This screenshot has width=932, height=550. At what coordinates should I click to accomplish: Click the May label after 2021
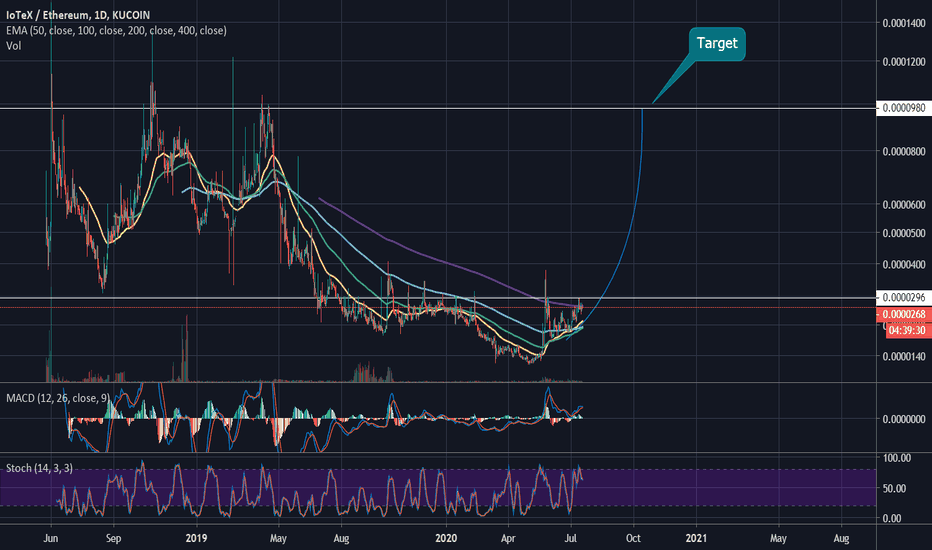coord(779,538)
